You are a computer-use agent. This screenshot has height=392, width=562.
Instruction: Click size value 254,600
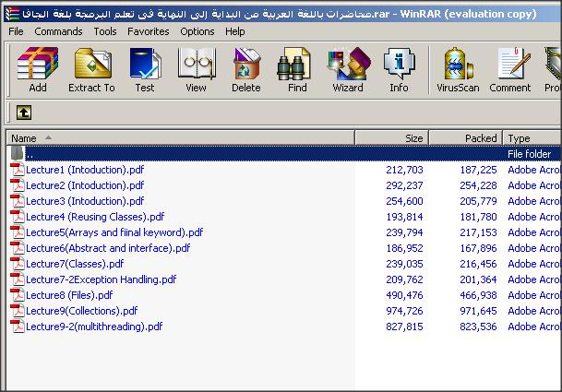pyautogui.click(x=404, y=201)
